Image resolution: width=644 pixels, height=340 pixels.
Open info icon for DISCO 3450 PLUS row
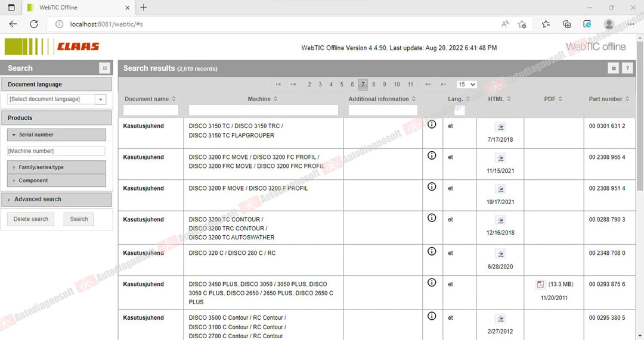click(x=432, y=283)
